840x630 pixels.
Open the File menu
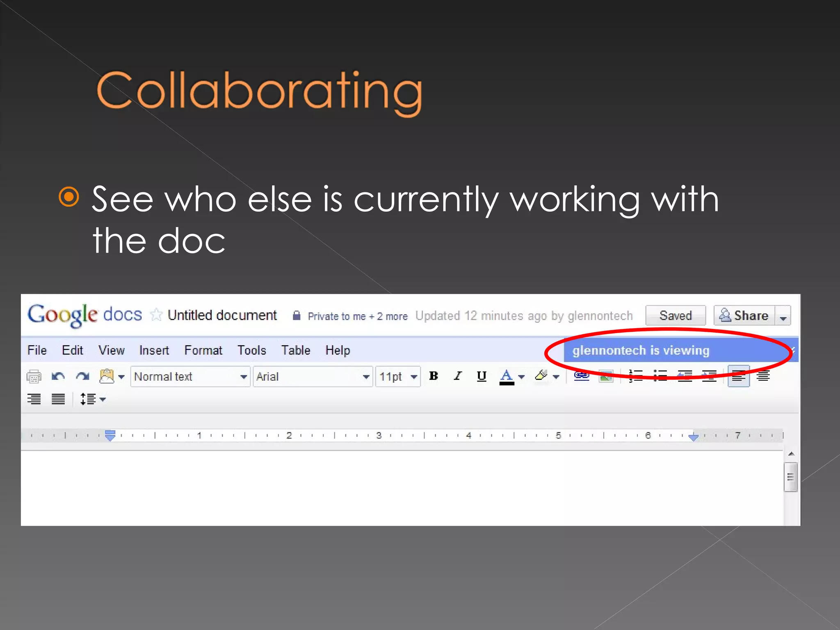pyautogui.click(x=37, y=350)
